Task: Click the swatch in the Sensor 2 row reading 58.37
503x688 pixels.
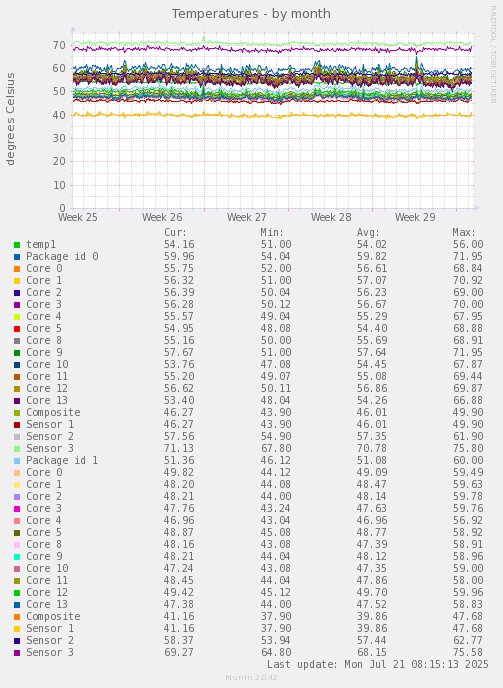Action: (x=17, y=641)
